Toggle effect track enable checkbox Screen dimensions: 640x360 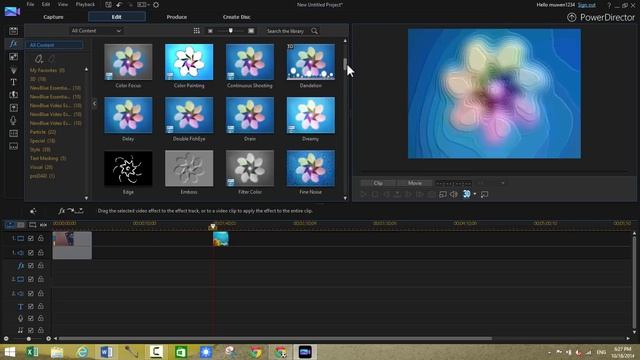[31, 266]
